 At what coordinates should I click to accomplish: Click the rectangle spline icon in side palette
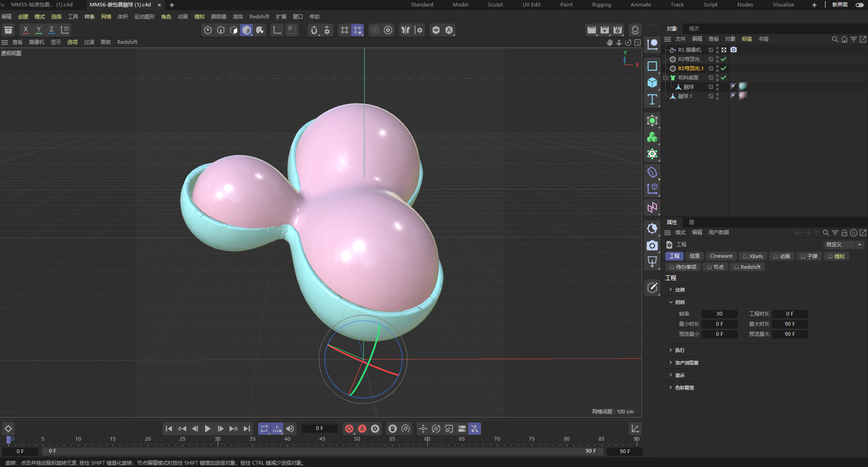[652, 66]
